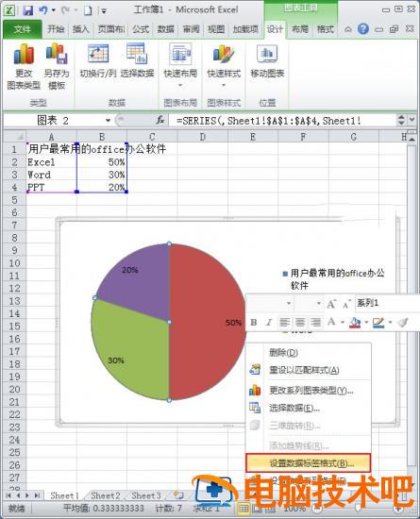The width and height of the screenshot is (420, 519).
Task: Switch to the 视图 View tab
Action: pos(216,29)
